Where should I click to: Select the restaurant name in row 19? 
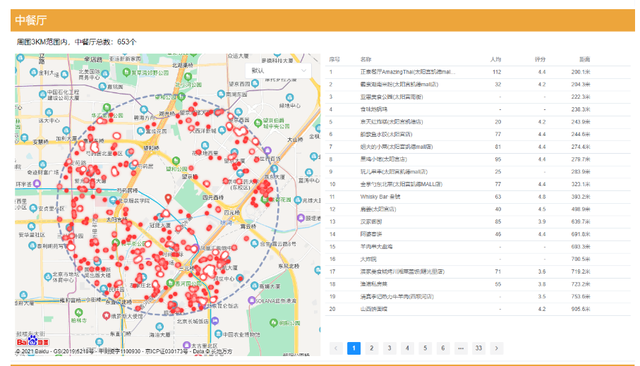pyautogui.click(x=397, y=297)
